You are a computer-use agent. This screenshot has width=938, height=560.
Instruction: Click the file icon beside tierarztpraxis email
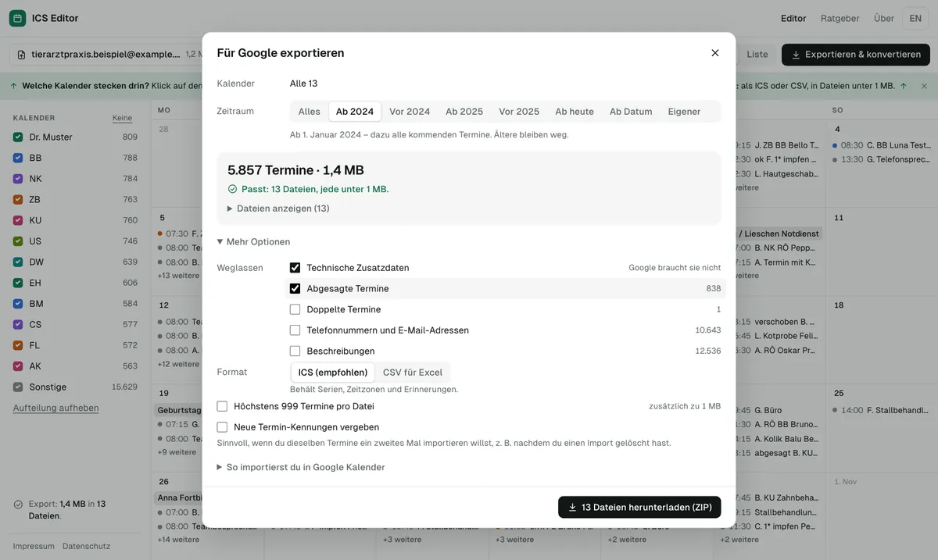22,55
